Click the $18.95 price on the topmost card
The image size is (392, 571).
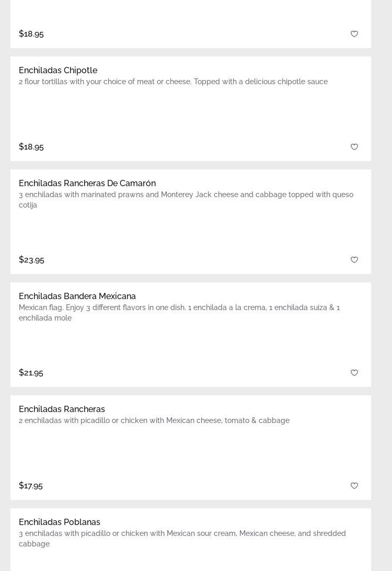pyautogui.click(x=31, y=33)
